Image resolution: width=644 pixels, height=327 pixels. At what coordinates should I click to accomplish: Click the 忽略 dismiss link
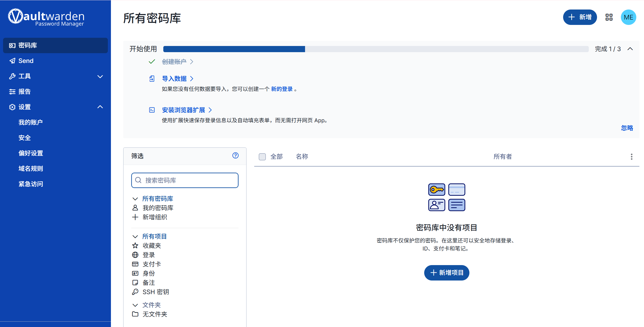pos(627,128)
